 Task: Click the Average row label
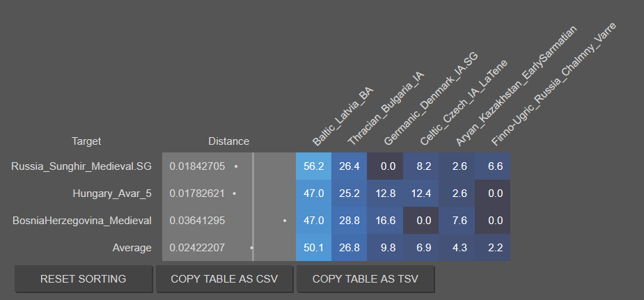click(132, 248)
